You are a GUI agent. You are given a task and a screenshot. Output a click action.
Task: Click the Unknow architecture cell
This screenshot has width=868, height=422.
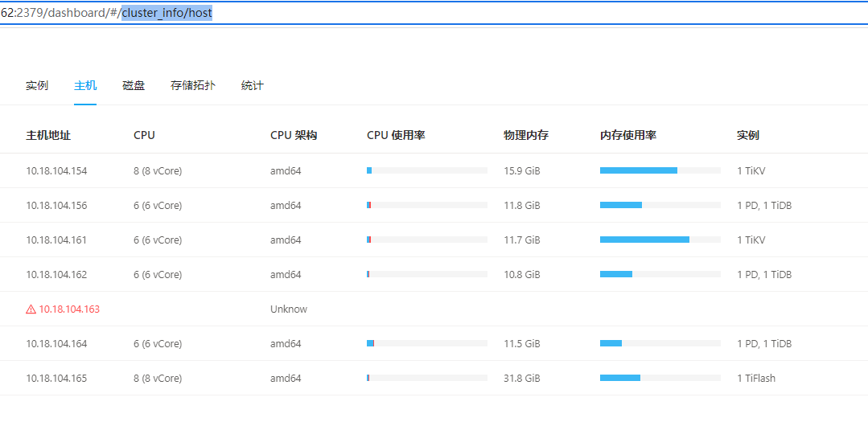tap(289, 309)
